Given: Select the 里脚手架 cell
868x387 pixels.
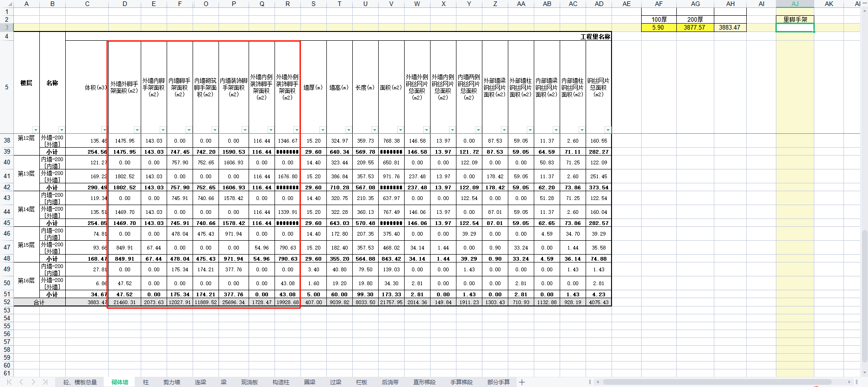Looking at the screenshot, I should point(795,19).
